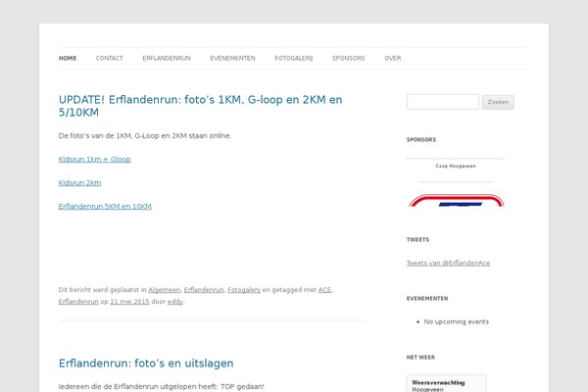
Task: Go to the CONTACT page
Action: pos(109,58)
